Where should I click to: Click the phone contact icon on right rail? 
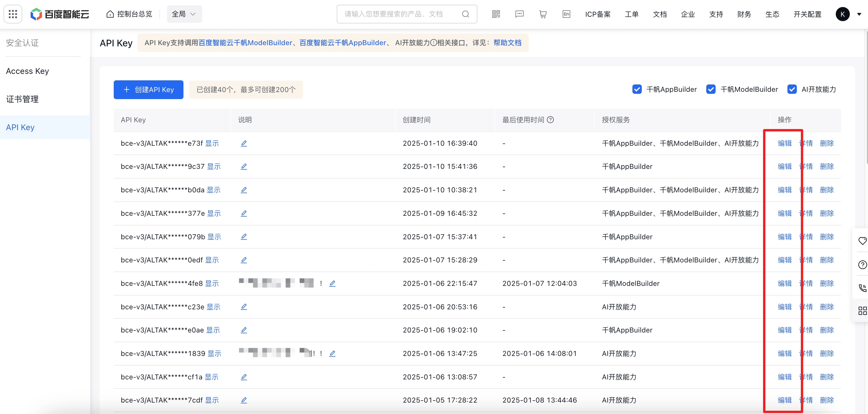[x=862, y=288]
